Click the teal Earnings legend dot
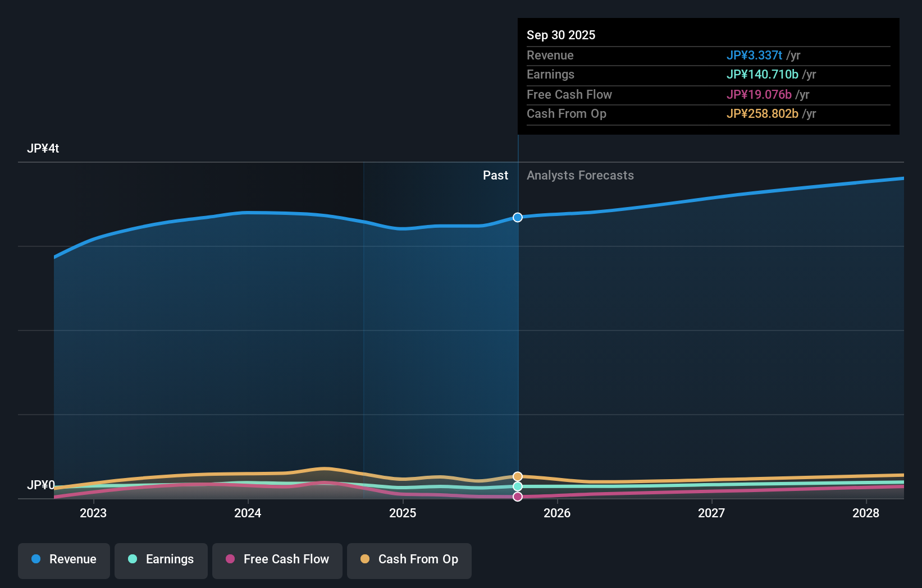 (131, 559)
